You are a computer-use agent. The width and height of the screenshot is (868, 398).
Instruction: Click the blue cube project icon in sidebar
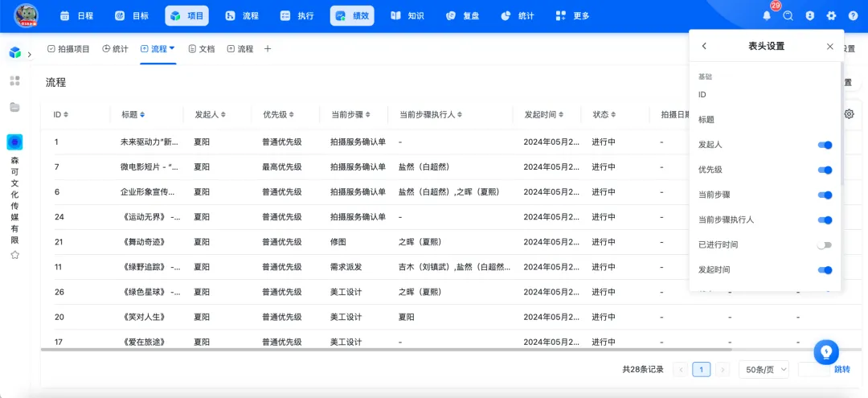[15, 53]
